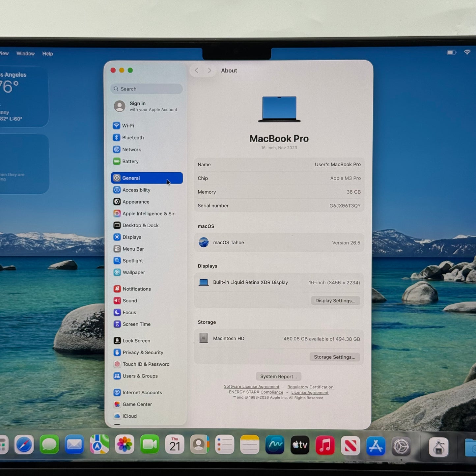Open Accessibility settings

[147, 190]
